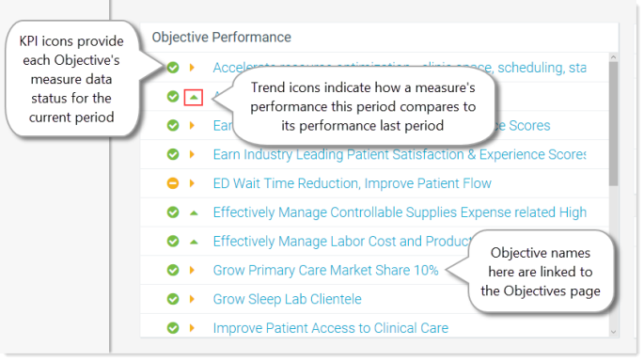Click the green up trend icon beside Controllable Supplies Expense
Viewport: 644px width, 361px height.
194,212
